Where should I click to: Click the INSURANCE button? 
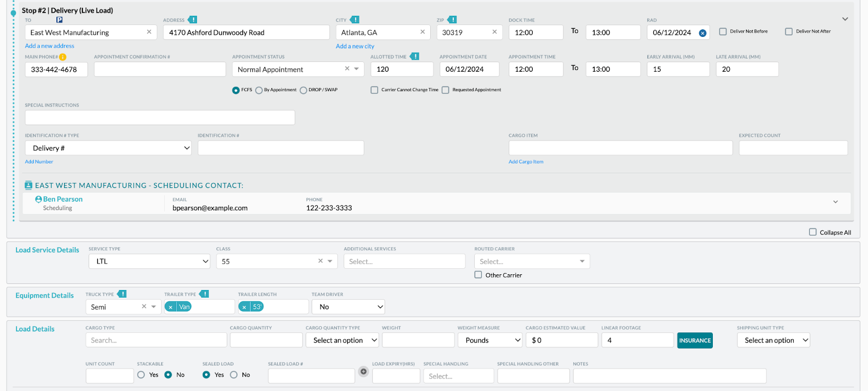(695, 340)
